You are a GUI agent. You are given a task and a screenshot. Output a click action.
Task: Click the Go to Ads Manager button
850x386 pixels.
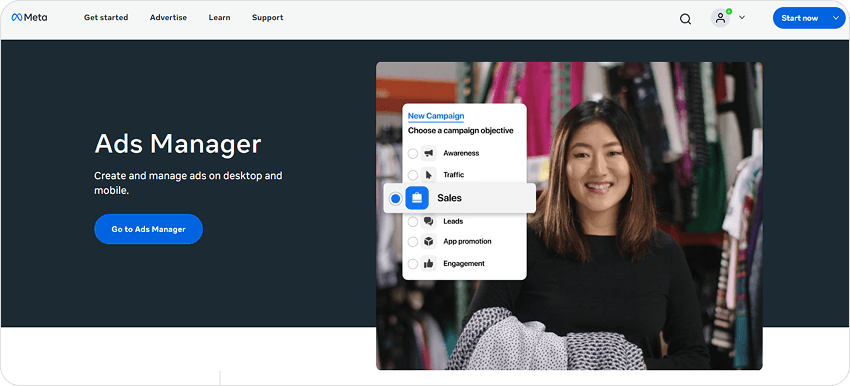(149, 229)
